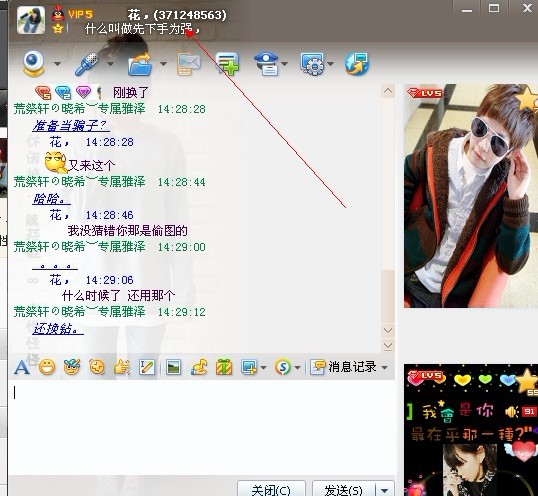This screenshot has height=496, width=538.
Task: Click the send SMS envelope icon
Action: [189, 64]
